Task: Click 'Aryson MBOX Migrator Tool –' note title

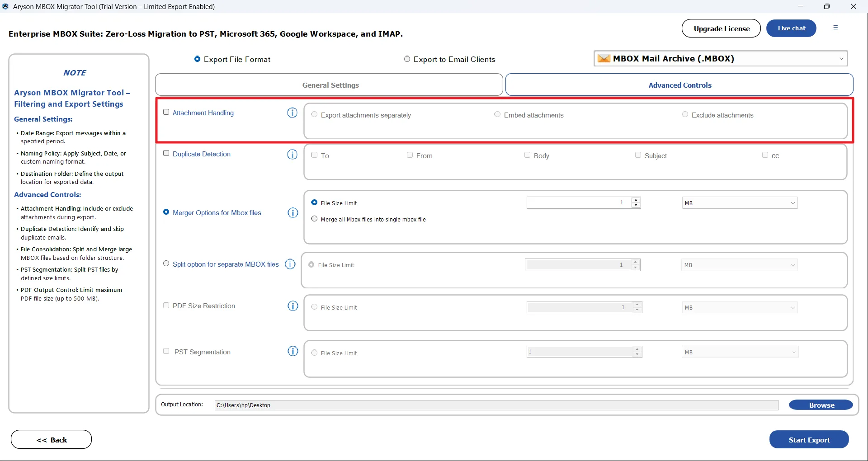Action: tap(72, 93)
